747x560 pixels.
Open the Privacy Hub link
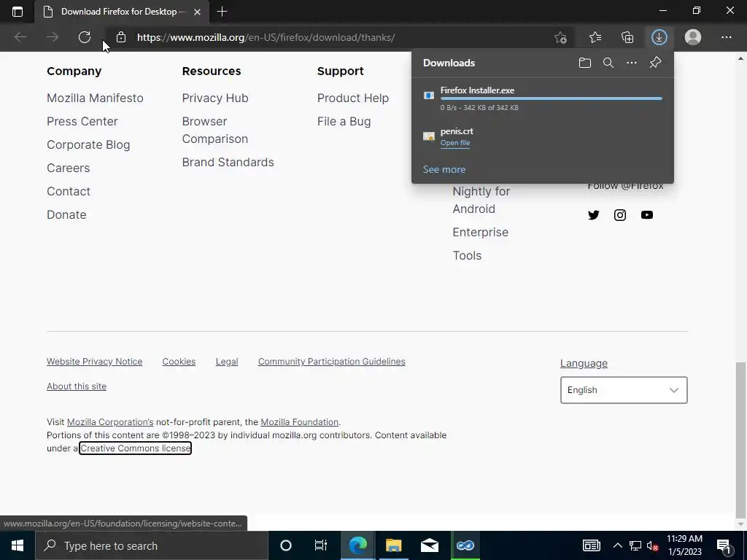[x=215, y=98]
